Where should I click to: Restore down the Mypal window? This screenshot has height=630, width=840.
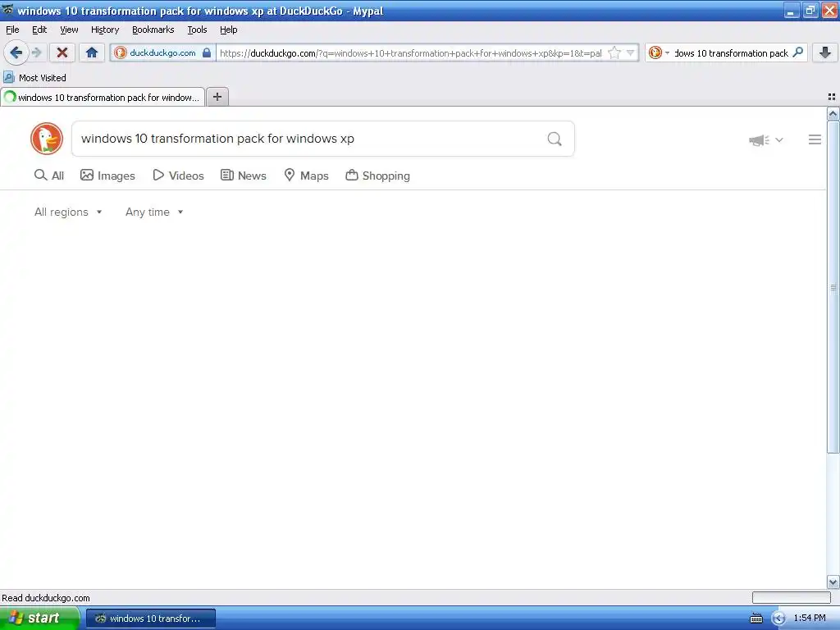810,10
